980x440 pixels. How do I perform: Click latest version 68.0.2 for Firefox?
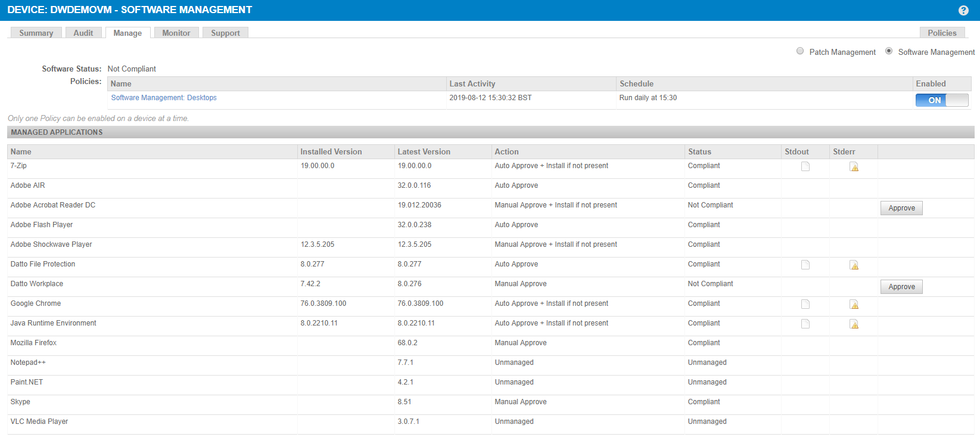[x=407, y=343]
